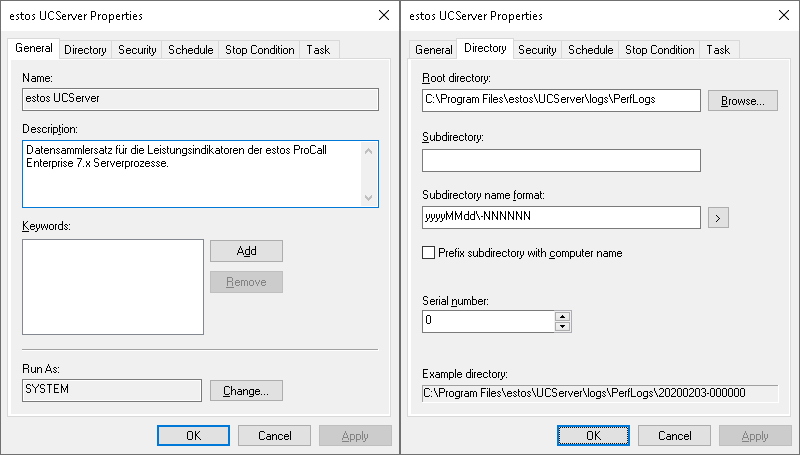Screen dimensions: 800x455
Task: Click Change button next to Run As
Action: (x=246, y=390)
